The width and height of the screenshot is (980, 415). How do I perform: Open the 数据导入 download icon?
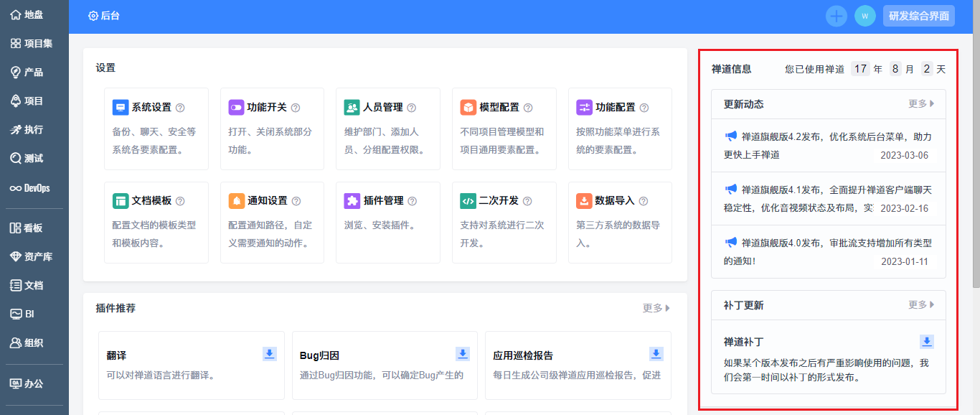click(x=584, y=201)
